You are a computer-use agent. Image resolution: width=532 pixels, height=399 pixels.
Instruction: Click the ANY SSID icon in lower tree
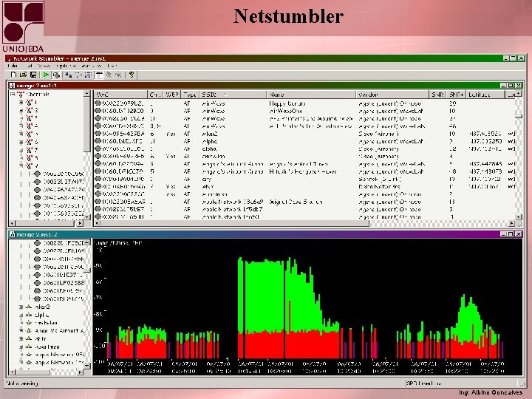(29, 338)
